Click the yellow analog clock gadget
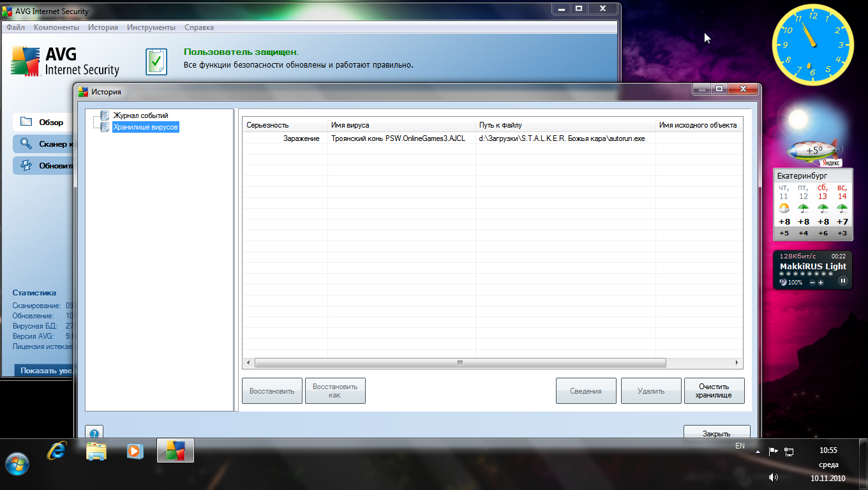The width and height of the screenshot is (868, 490). point(812,43)
